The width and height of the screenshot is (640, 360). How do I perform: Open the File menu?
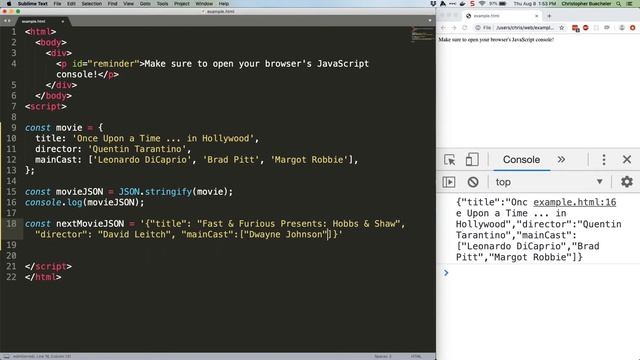click(x=57, y=3)
